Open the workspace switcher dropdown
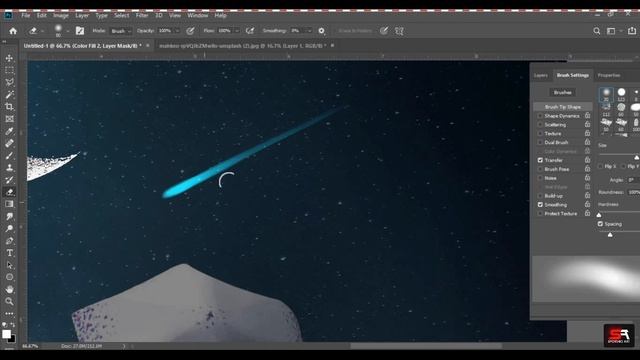This screenshot has height=360, width=640. click(613, 31)
